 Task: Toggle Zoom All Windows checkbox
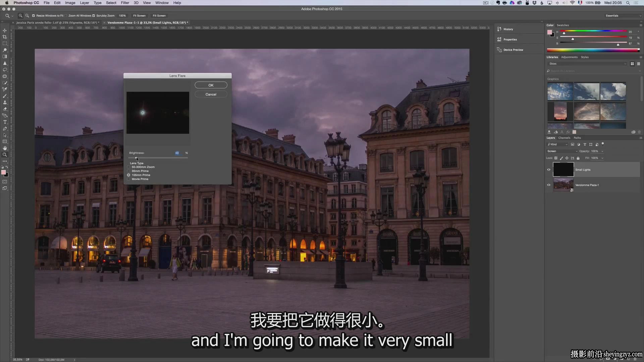point(66,16)
